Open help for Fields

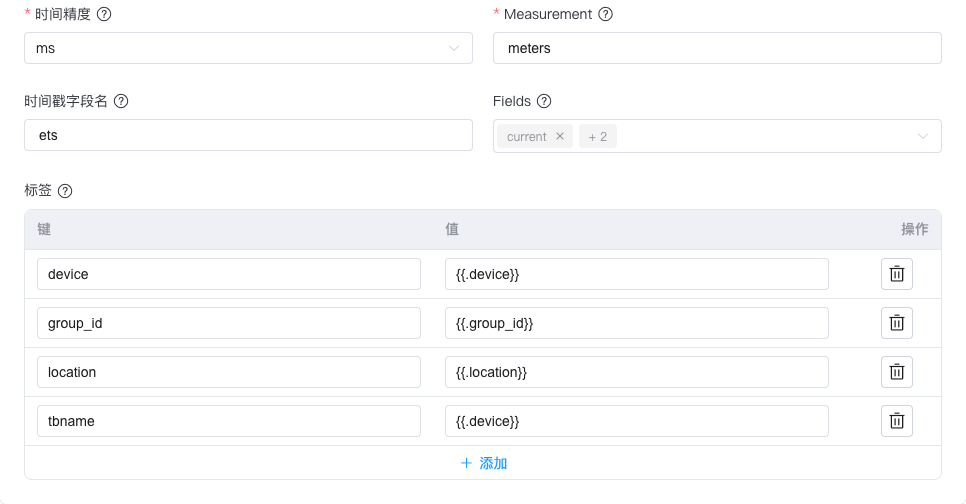544,101
